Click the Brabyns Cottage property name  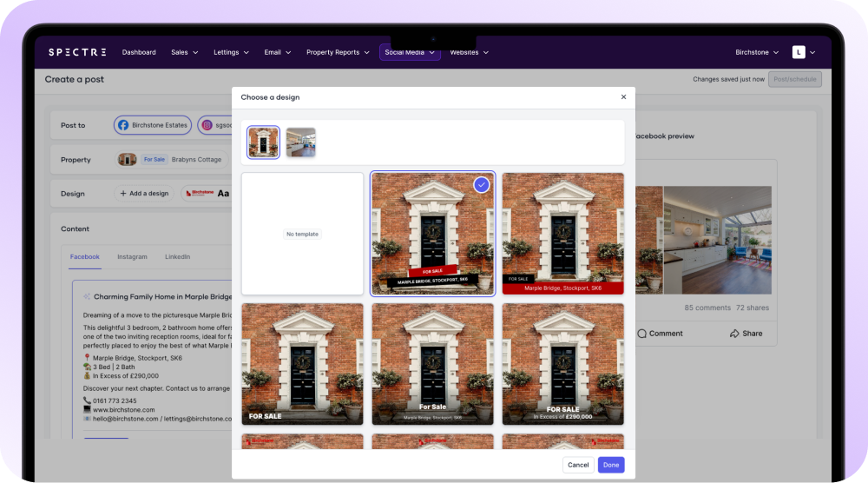point(196,160)
